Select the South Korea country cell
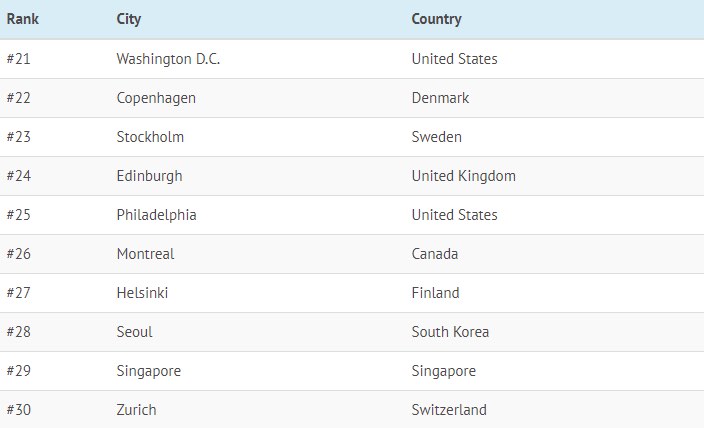704x428 pixels. pos(450,332)
